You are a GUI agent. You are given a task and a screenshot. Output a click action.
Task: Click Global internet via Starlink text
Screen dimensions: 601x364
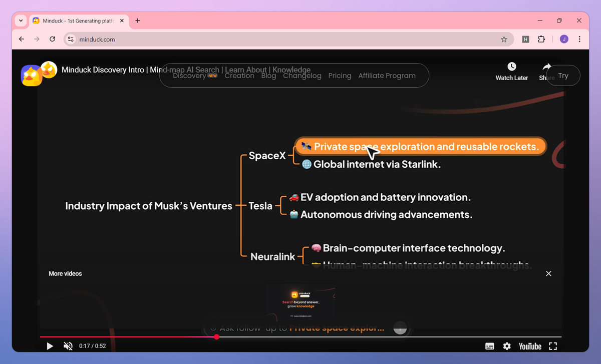tap(377, 164)
